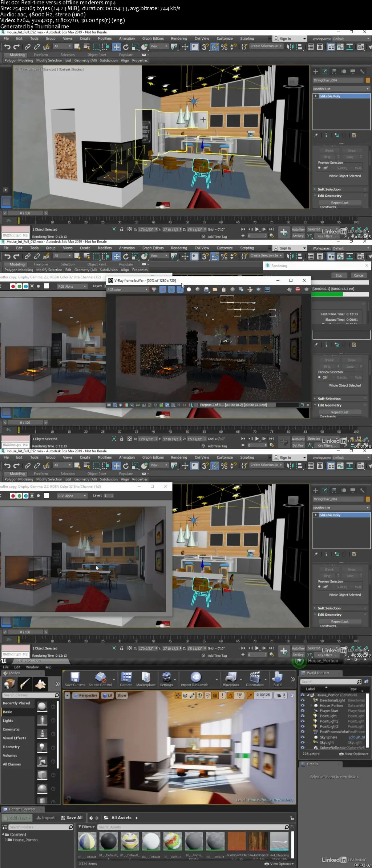Click Import Datasmith in Unreal toolbar
The width and height of the screenshot is (372, 868).
[x=195, y=679]
